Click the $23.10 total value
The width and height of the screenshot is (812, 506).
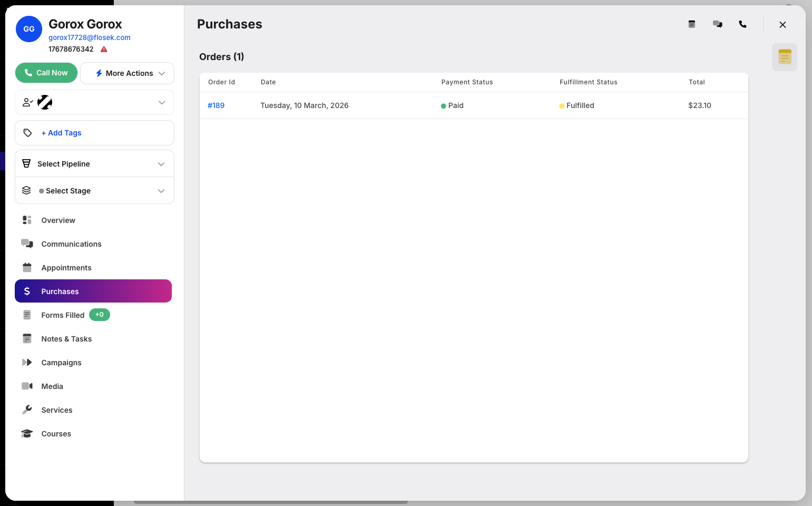700,105
